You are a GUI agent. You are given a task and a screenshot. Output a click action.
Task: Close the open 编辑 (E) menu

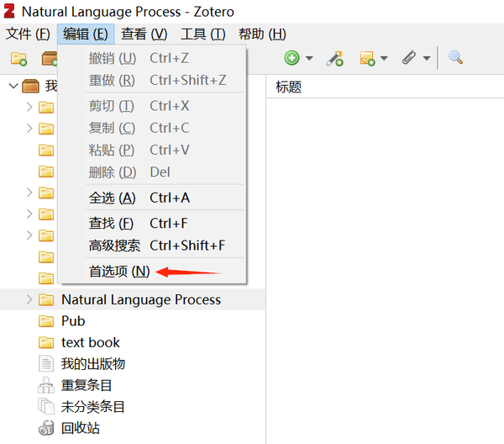(x=86, y=34)
